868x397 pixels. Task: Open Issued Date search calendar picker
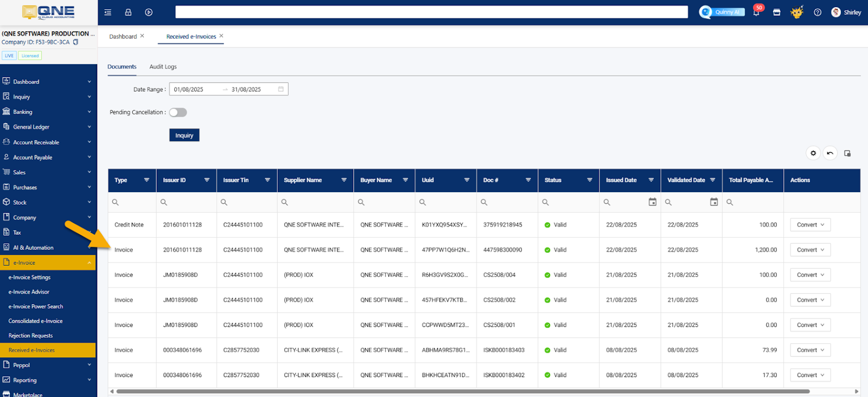[x=653, y=202]
